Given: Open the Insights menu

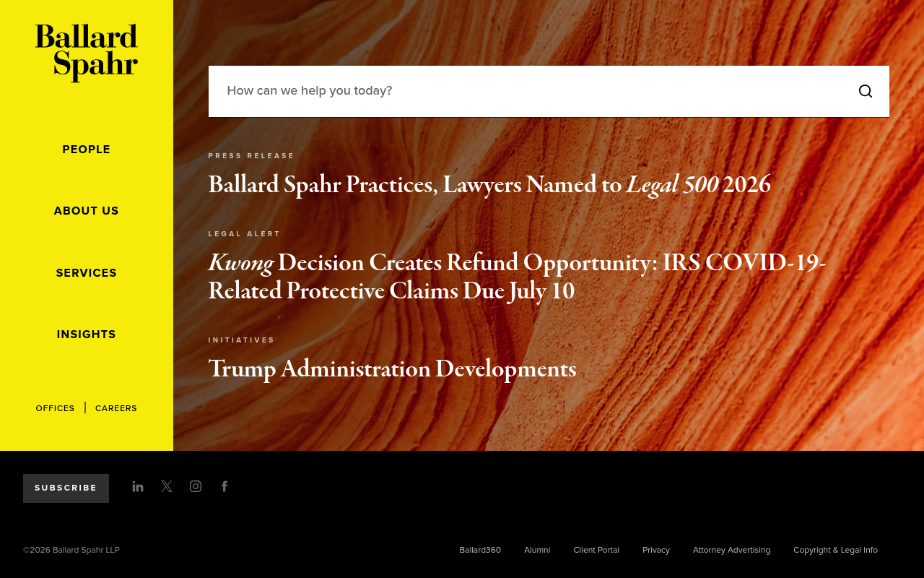Looking at the screenshot, I should pyautogui.click(x=87, y=335).
